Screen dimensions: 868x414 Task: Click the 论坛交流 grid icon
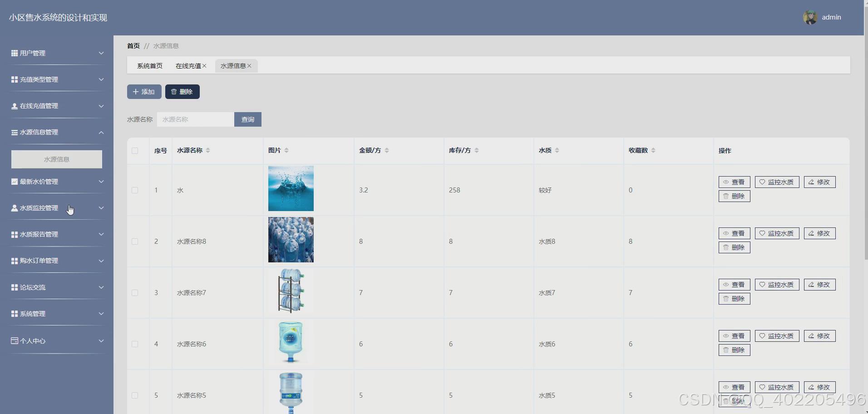(x=15, y=287)
